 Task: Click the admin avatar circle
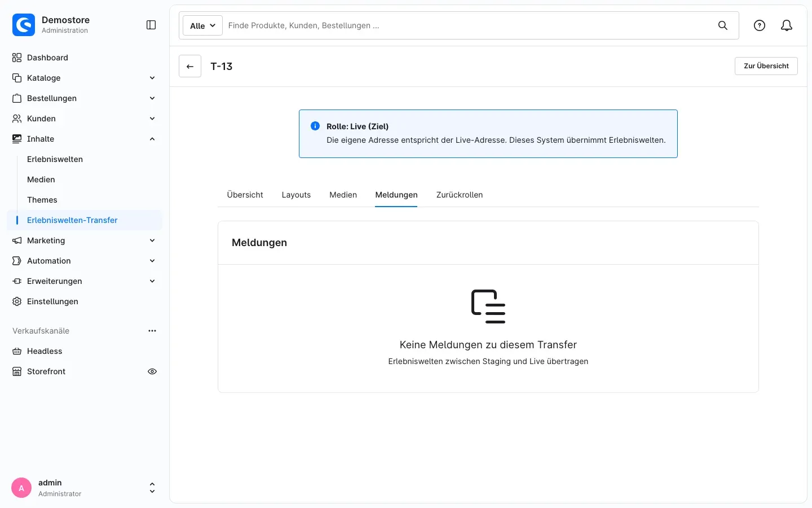click(x=21, y=488)
